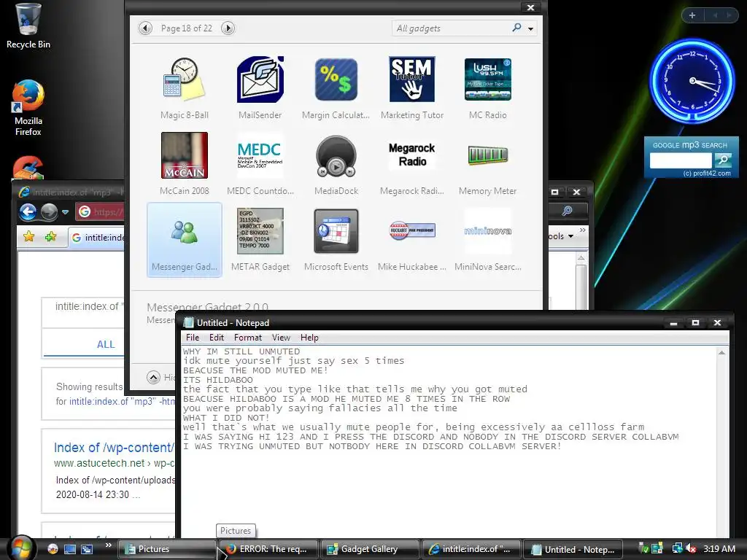The width and height of the screenshot is (747, 560).
Task: Select the Magic 8-Ball gadget icon
Action: (x=185, y=79)
